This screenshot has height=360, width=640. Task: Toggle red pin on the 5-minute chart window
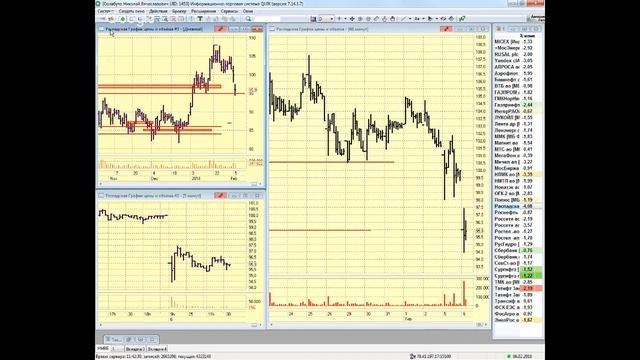point(220,196)
